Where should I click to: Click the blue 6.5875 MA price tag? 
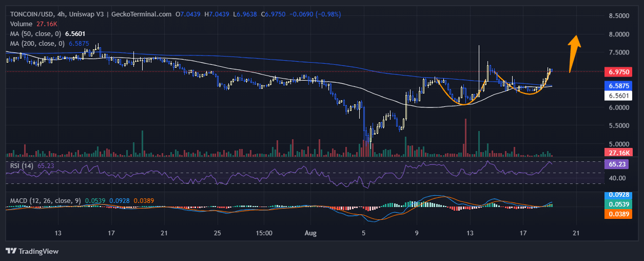[618, 86]
